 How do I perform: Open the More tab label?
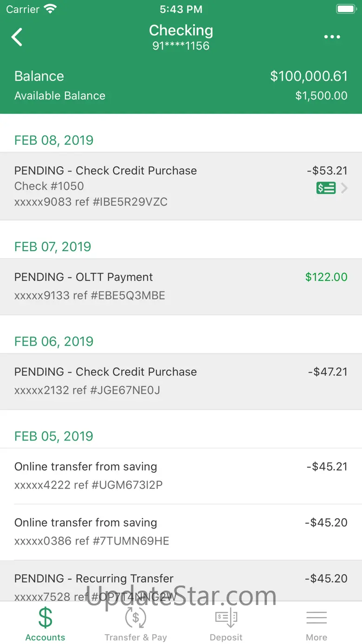[317, 637]
